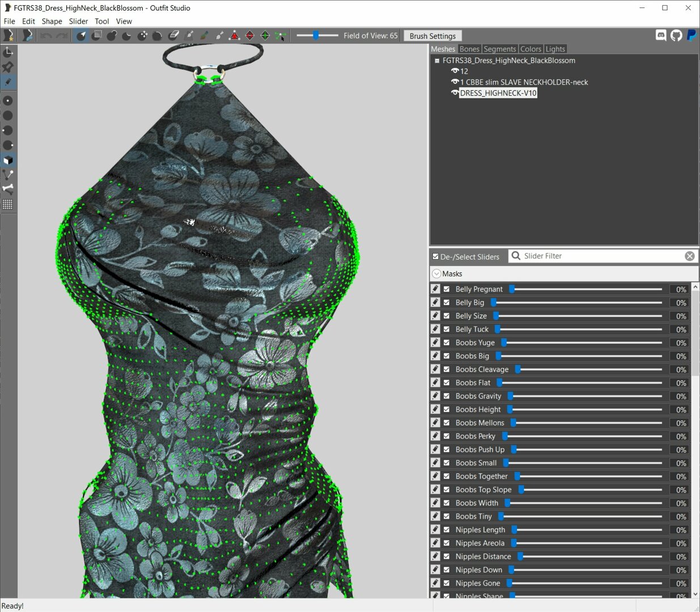This screenshot has height=612, width=700.
Task: Click the New Project toolbar icon
Action: pyautogui.click(x=9, y=36)
